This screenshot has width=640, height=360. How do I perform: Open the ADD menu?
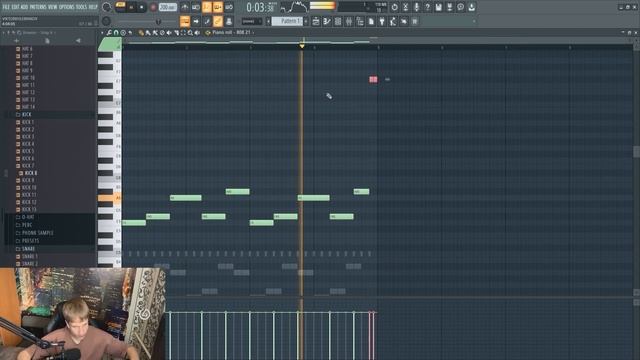click(24, 7)
